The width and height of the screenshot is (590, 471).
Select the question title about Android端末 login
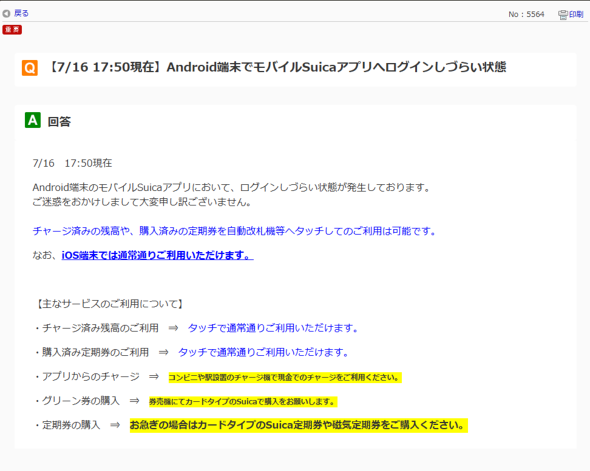[x=277, y=67]
